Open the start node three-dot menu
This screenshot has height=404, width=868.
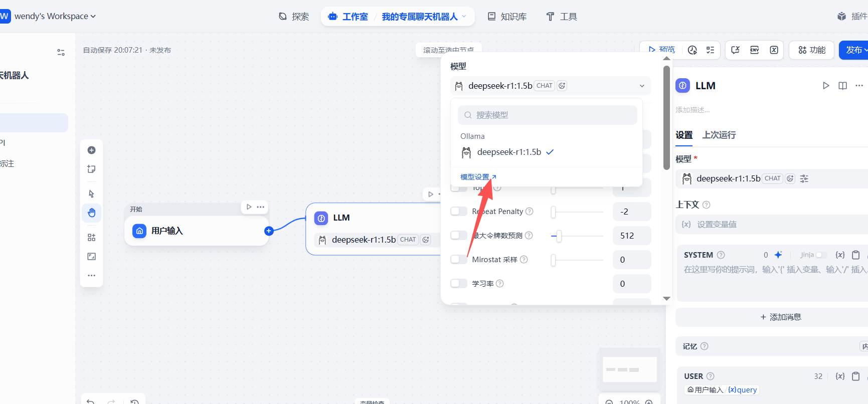point(261,207)
